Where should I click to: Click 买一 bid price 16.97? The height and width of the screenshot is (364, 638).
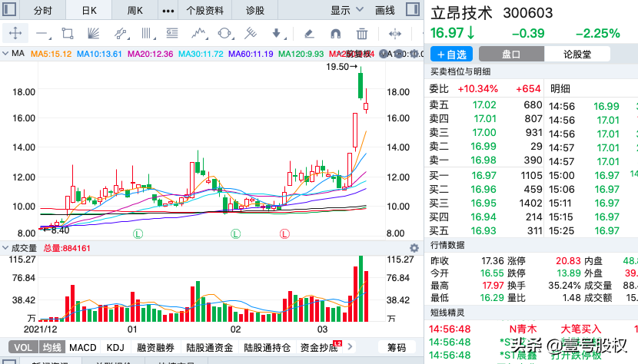483,175
